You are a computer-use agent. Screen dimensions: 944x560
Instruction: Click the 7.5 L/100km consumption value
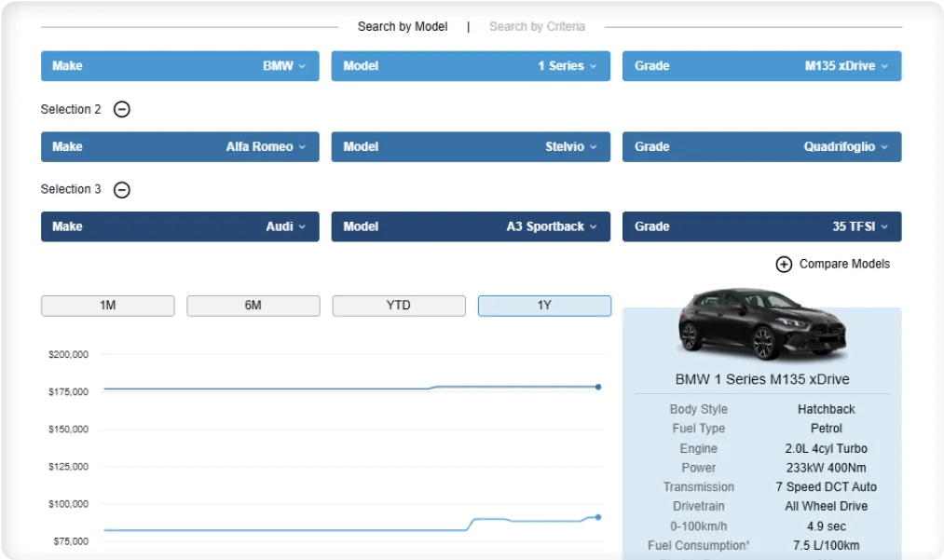tap(826, 545)
